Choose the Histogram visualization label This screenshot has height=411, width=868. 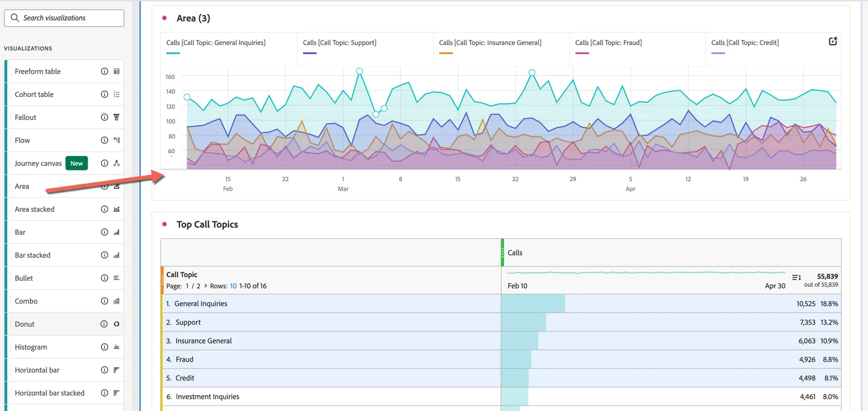pos(31,347)
